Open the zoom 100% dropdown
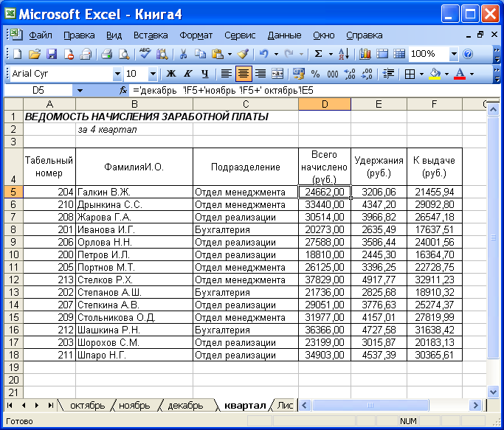504x430 pixels. (x=454, y=54)
